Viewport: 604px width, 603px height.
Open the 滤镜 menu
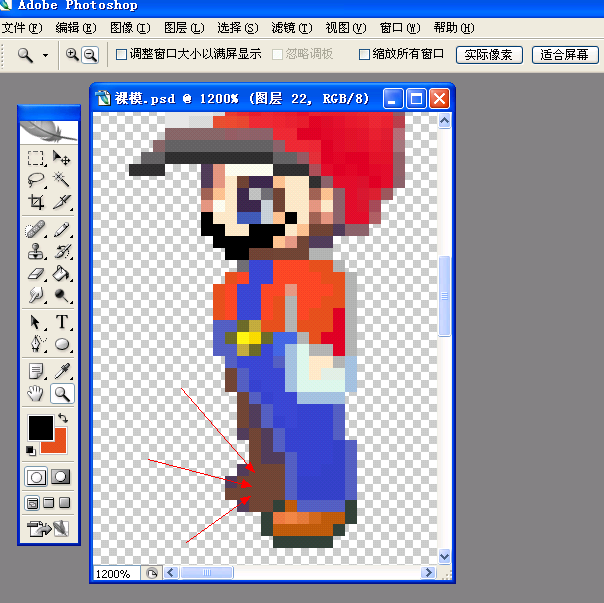pos(292,28)
